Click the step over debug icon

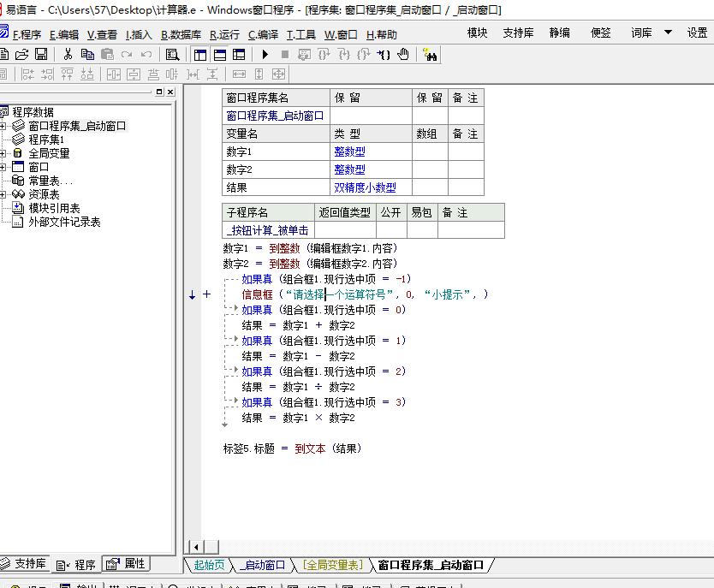[324, 55]
